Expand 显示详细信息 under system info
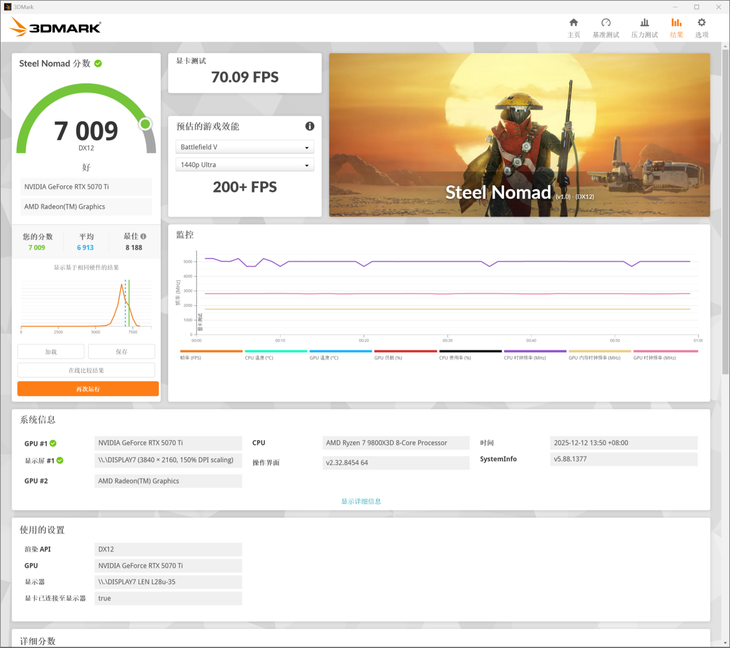The width and height of the screenshot is (730, 648). point(361,501)
